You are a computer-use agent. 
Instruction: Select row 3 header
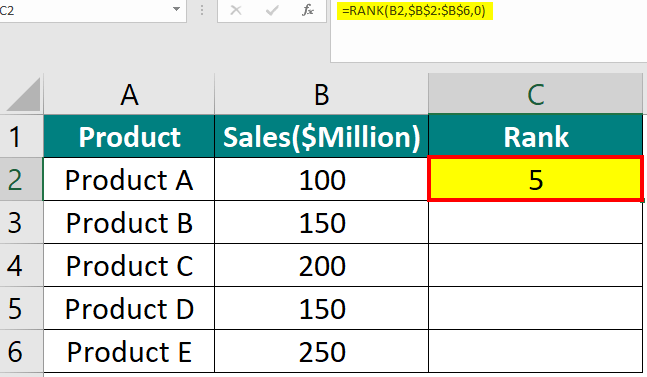21,223
